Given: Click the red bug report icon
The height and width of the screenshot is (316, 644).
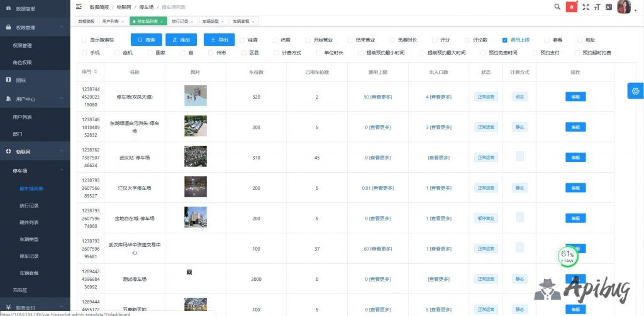Looking at the screenshot, I should click(x=572, y=7).
